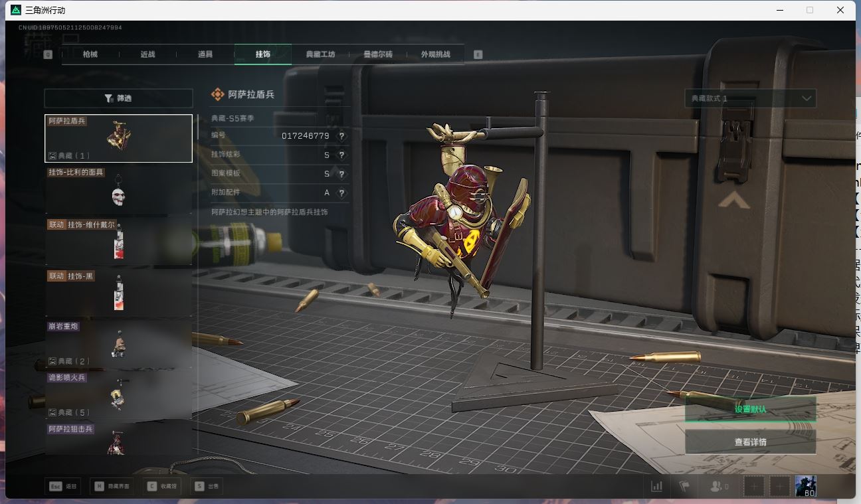Screen dimensions: 861x504
Task: Toggle 隐藏界面 hide interface button
Action: coord(112,486)
